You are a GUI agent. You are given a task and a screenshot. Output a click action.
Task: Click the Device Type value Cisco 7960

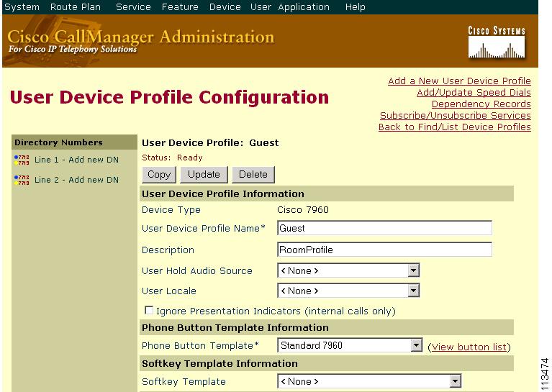(303, 210)
